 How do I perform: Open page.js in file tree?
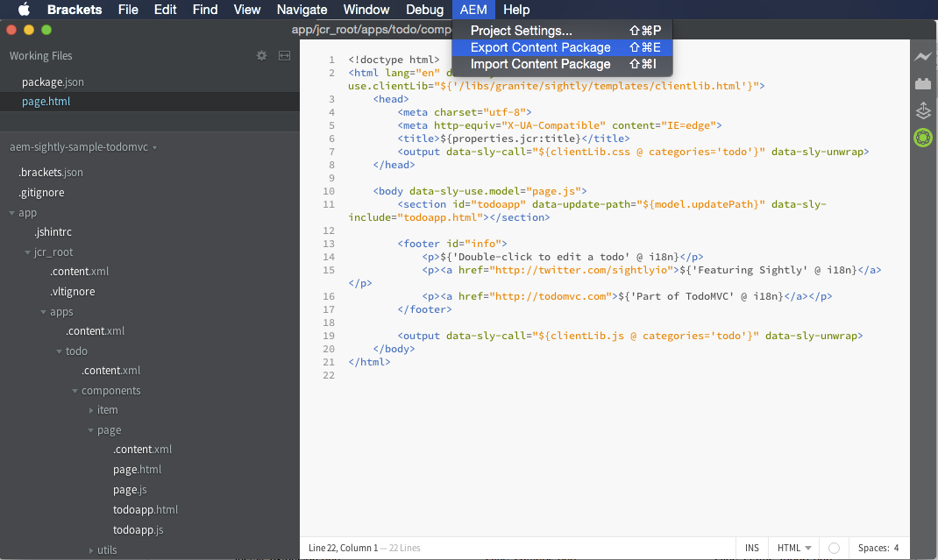tap(130, 490)
